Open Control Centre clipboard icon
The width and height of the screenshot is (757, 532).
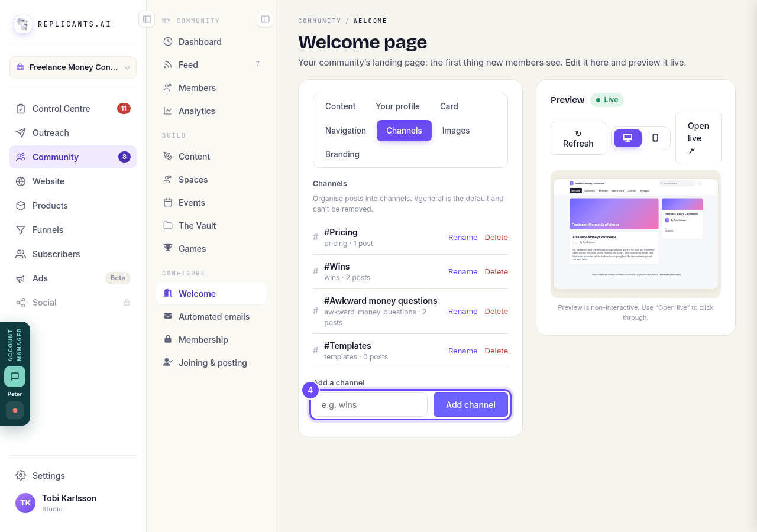(x=21, y=109)
